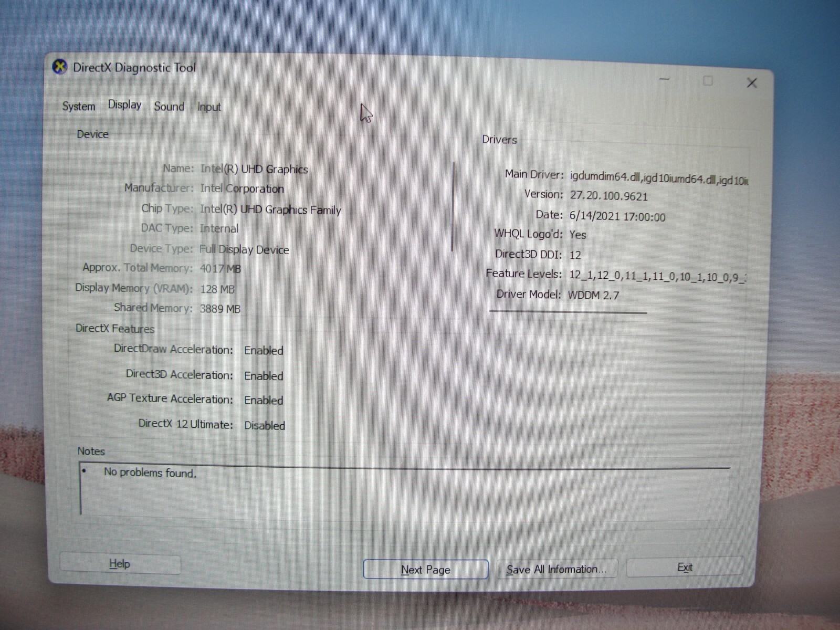Click VRAM value '128 MB'
The image size is (840, 630).
coord(217,289)
